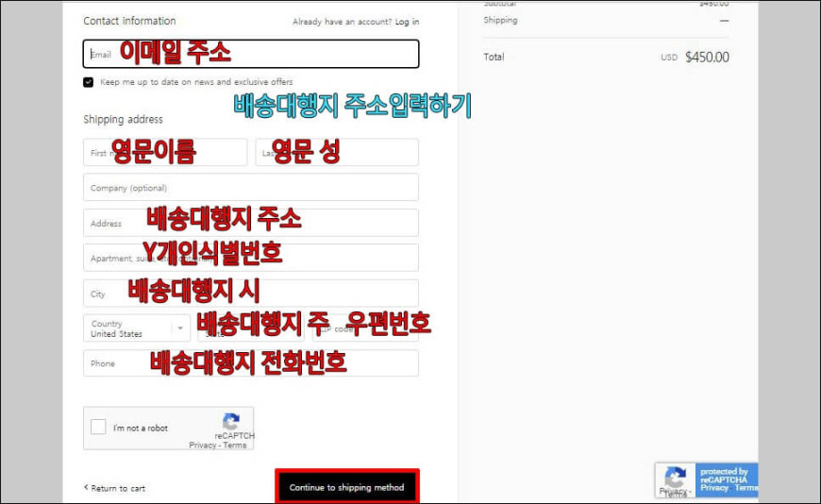
Task: Click Continue to shipping method button
Action: [347, 487]
